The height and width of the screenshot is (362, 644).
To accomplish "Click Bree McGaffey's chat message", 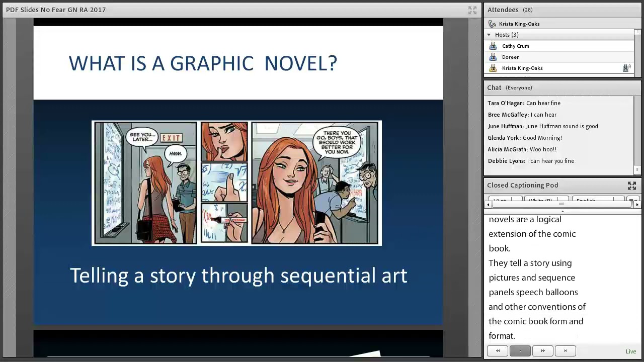I will point(522,115).
